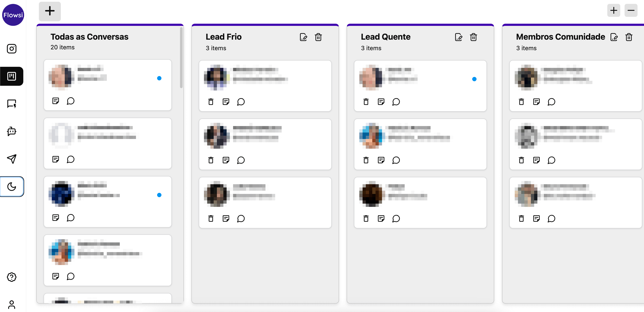
Task: Open the paper plane broadcast icon
Action: [x=11, y=159]
